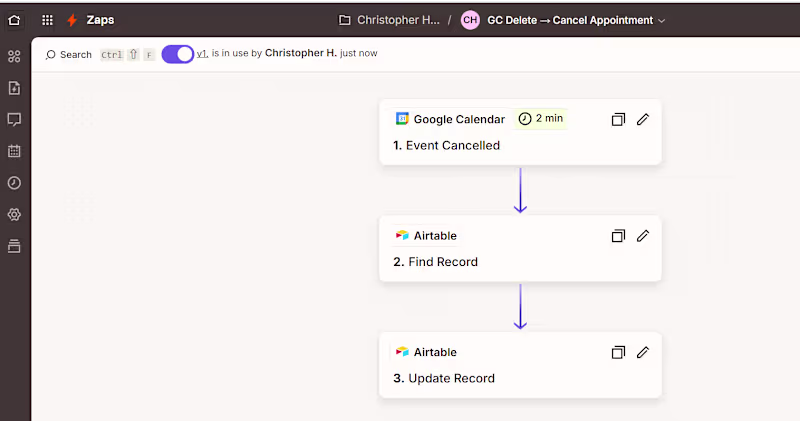The height and width of the screenshot is (421, 800).
Task: Toggle the Zap on/off switch
Action: [x=177, y=54]
